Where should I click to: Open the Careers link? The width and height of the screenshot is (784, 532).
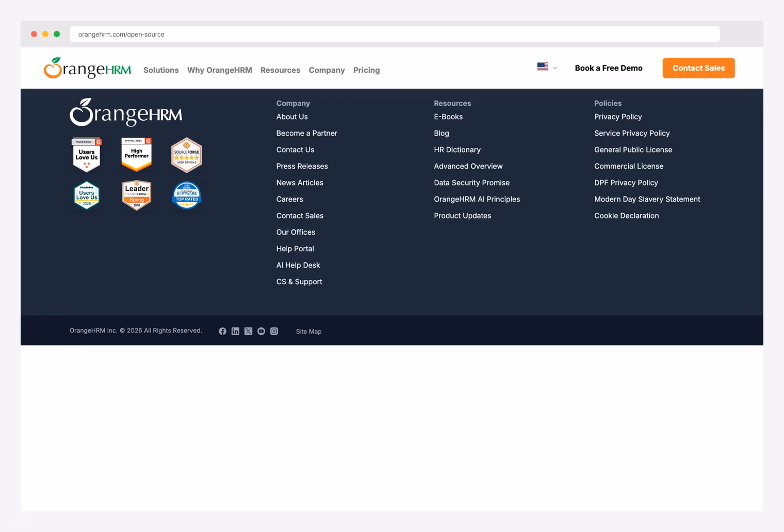(x=290, y=199)
